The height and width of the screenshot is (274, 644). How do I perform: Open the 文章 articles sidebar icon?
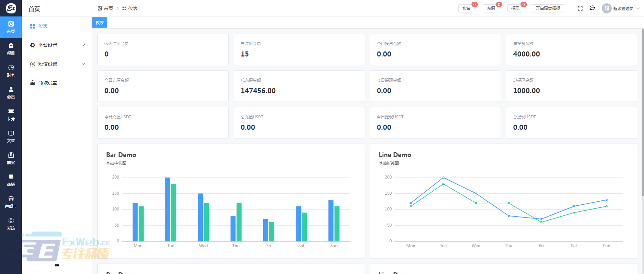click(11, 136)
